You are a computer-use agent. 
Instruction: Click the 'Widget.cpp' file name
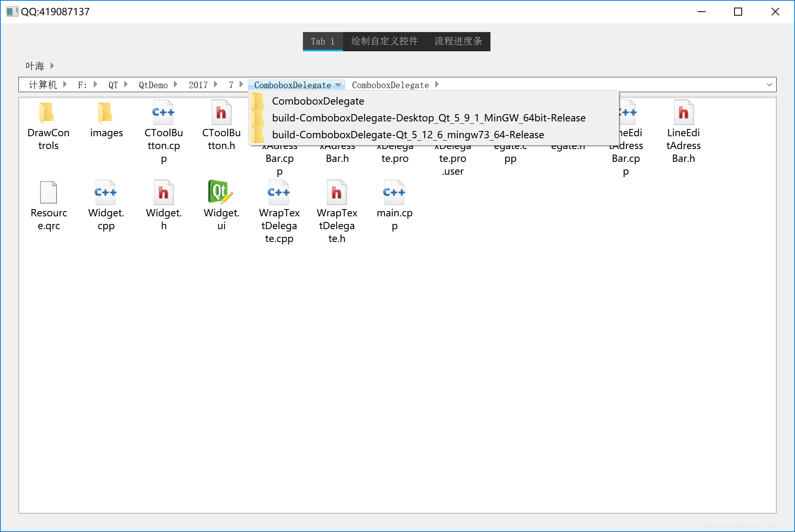click(106, 219)
